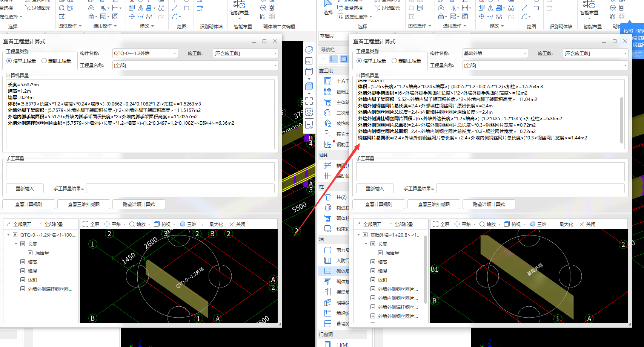Open 施工段 dropdown in left dialog
This screenshot has height=347, width=644.
click(246, 54)
